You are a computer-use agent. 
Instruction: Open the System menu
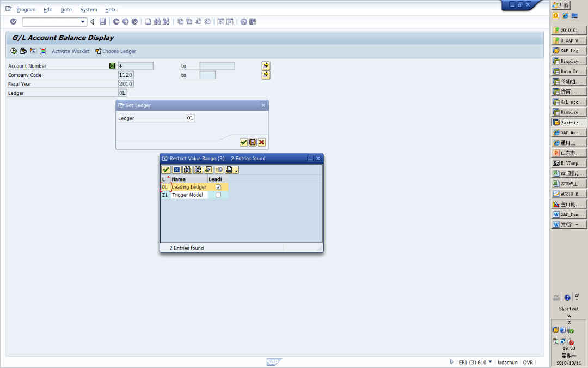point(88,10)
